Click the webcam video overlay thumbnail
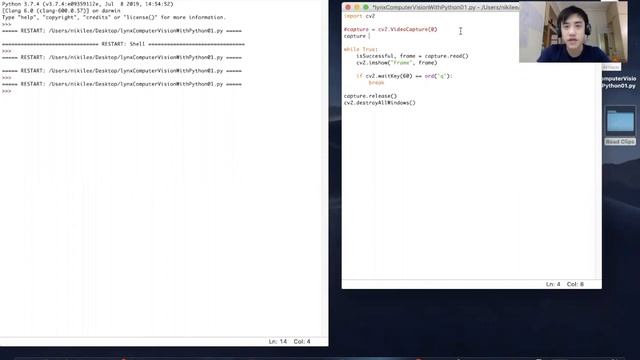640x360 pixels. [x=573, y=32]
